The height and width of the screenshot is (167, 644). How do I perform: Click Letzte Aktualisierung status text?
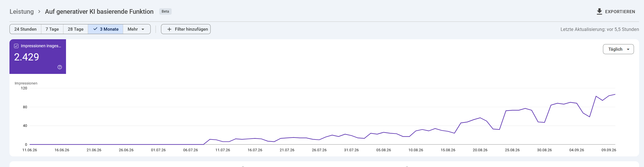[x=600, y=29]
